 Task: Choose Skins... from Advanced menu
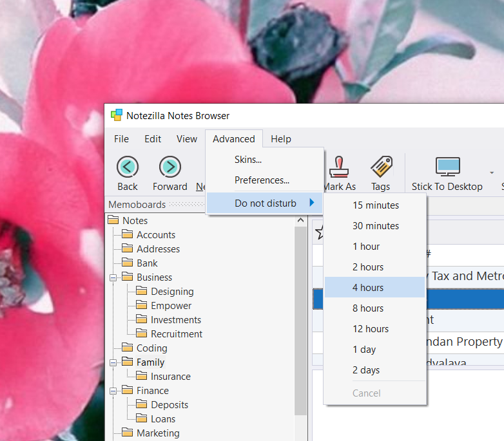265,160
